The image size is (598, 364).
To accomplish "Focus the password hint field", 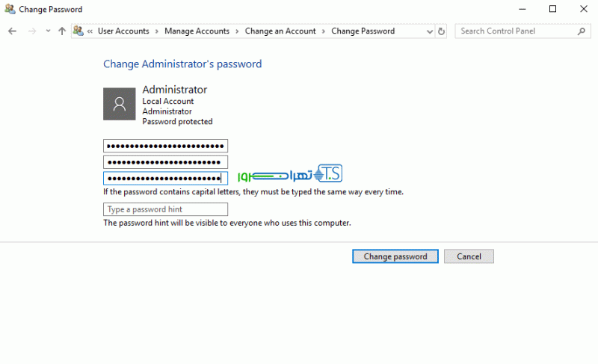I will coord(165,209).
